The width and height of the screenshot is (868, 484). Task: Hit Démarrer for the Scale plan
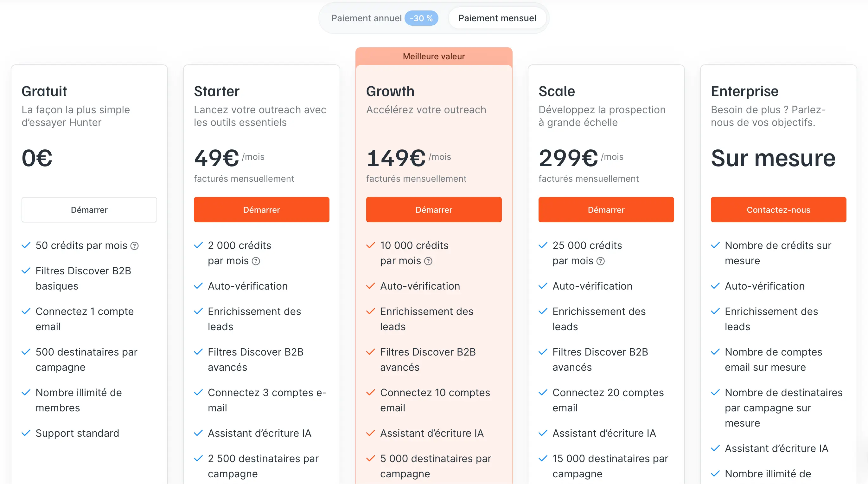(606, 210)
